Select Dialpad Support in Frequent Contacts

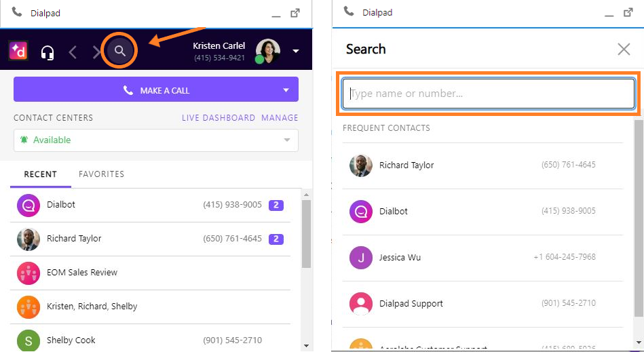pyautogui.click(x=482, y=304)
